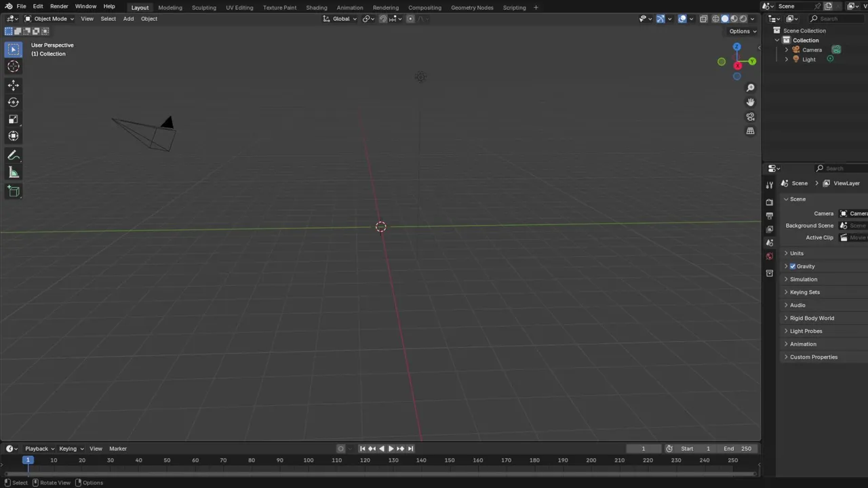Open the Add menu in viewport header
This screenshot has height=488, width=868.
point(128,19)
